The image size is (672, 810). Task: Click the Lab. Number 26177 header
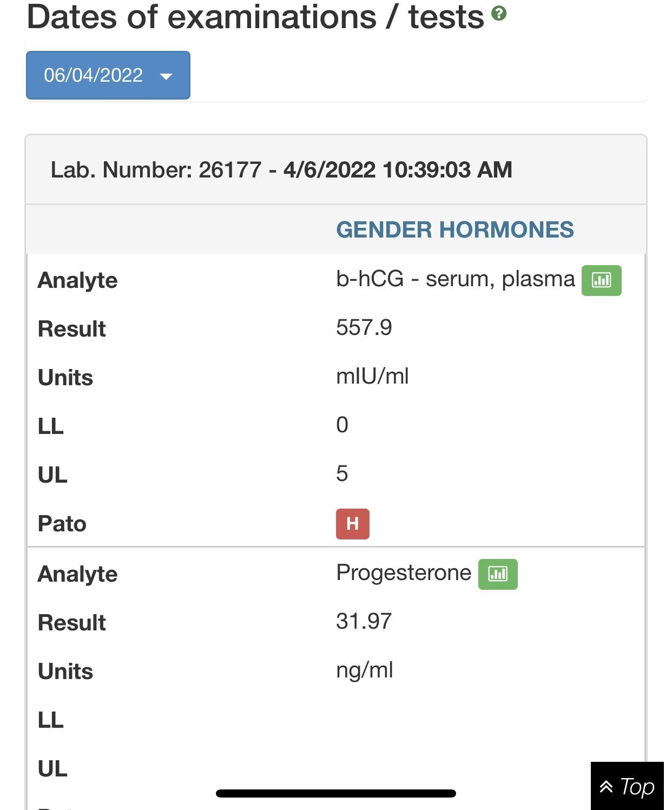point(281,170)
